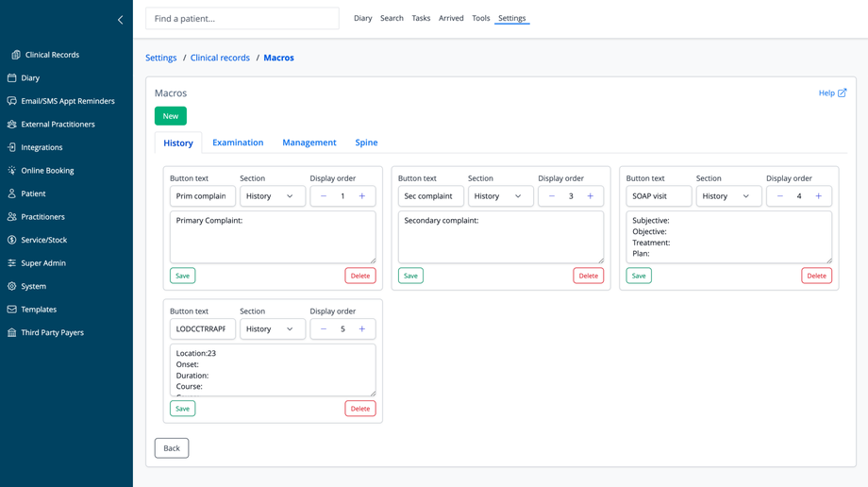The image size is (868, 487).
Task: Open Email/SMS Appt Reminders in the sidebar
Action: click(x=67, y=101)
